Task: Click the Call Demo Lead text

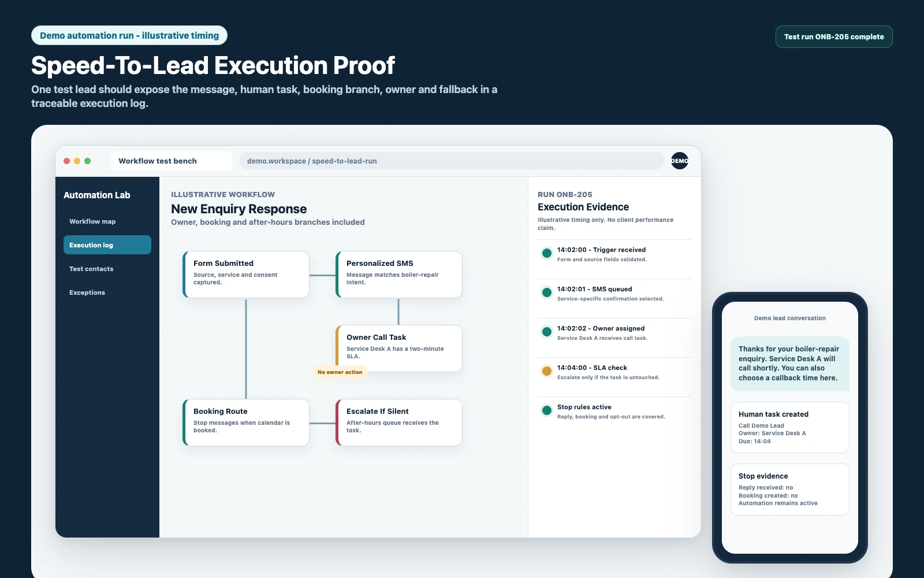Action: (x=761, y=425)
